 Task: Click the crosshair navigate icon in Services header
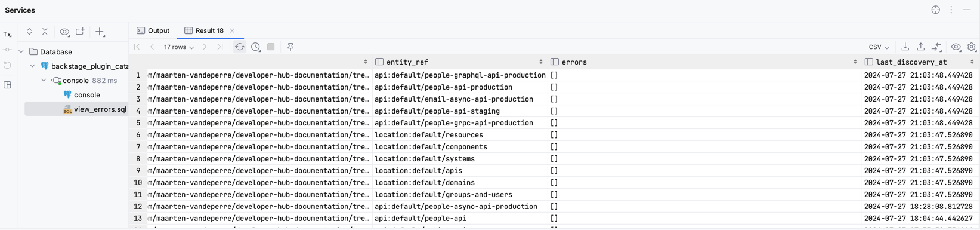pos(936,10)
